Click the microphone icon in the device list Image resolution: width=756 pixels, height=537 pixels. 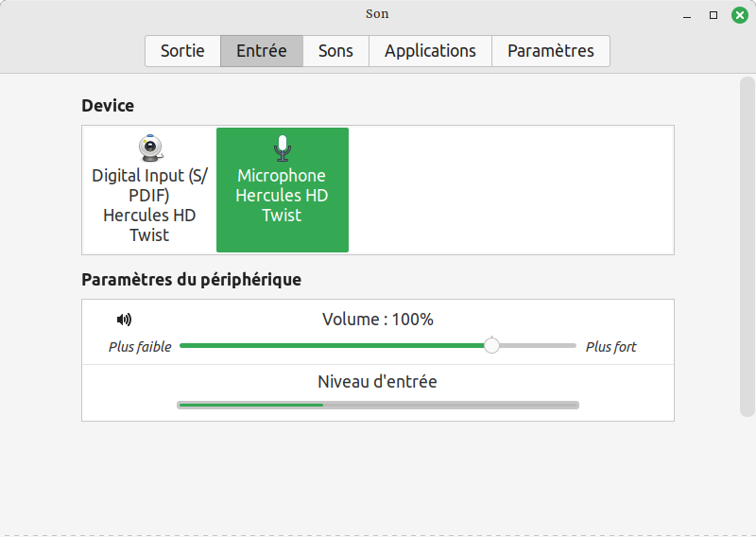tap(282, 147)
